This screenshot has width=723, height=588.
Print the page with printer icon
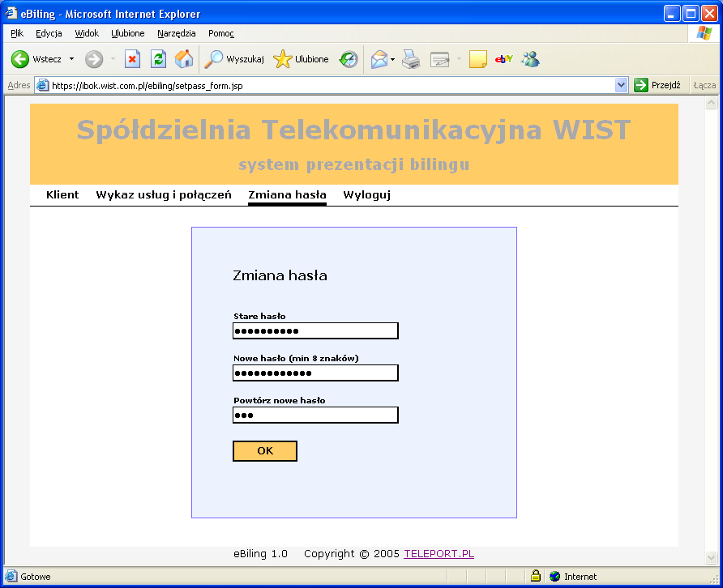411,59
